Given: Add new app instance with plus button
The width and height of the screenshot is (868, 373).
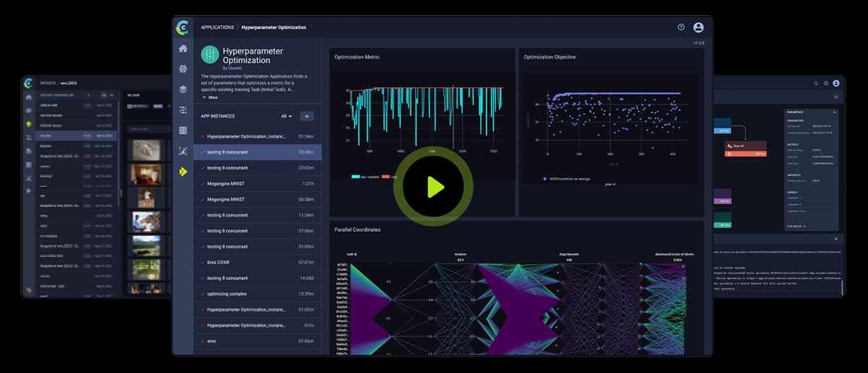Looking at the screenshot, I should point(307,116).
